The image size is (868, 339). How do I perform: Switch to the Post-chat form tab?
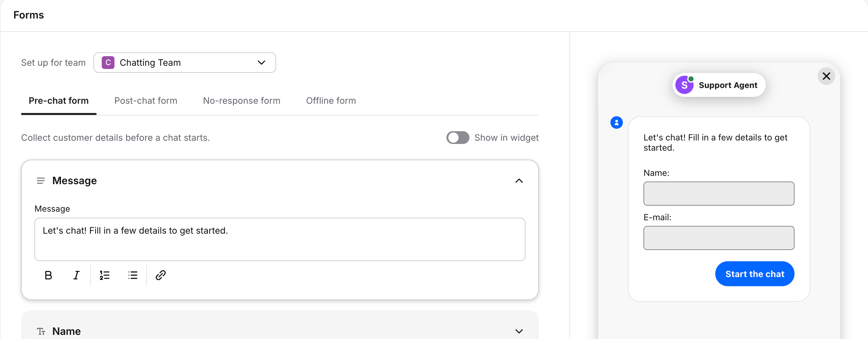145,101
